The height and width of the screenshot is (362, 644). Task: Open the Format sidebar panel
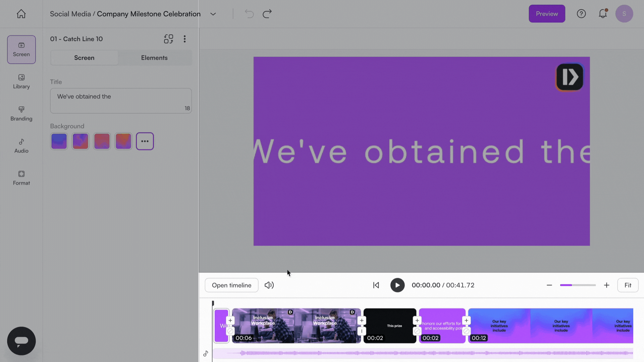point(21,178)
